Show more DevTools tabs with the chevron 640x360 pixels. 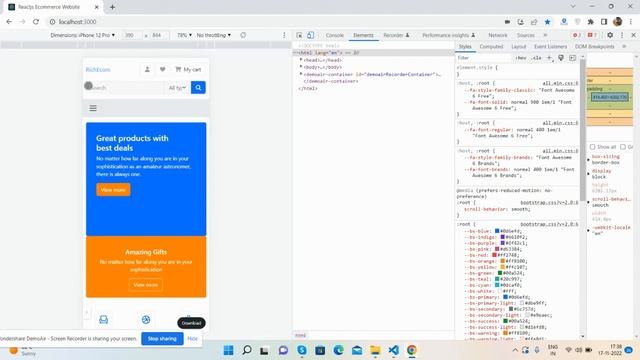(x=545, y=35)
